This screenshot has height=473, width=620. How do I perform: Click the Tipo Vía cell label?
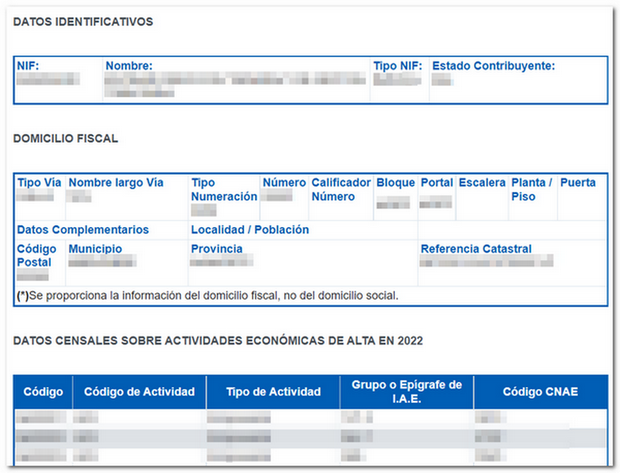point(39,183)
